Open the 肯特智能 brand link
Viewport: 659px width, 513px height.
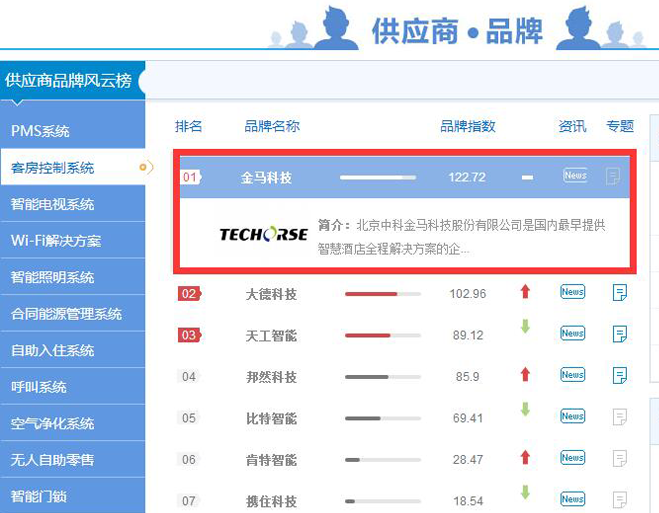271,460
